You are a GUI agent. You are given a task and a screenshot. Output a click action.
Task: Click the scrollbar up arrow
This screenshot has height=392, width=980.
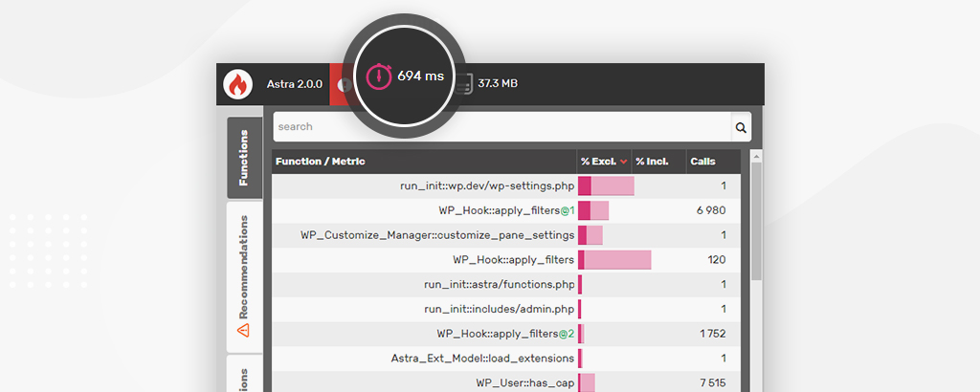pyautogui.click(x=756, y=156)
